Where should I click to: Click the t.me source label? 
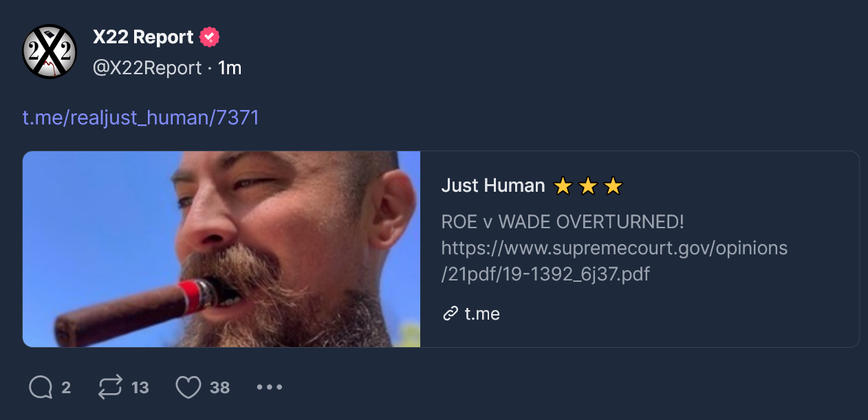[x=482, y=314]
